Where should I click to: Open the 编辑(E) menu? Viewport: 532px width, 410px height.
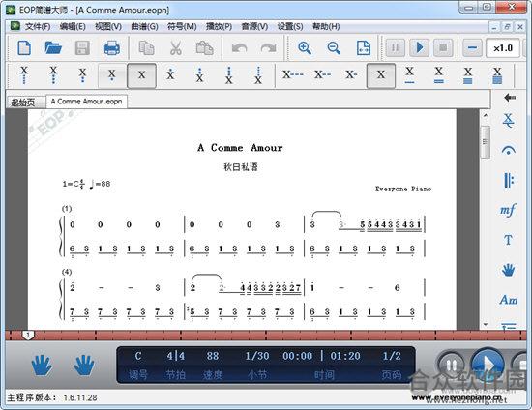73,26
